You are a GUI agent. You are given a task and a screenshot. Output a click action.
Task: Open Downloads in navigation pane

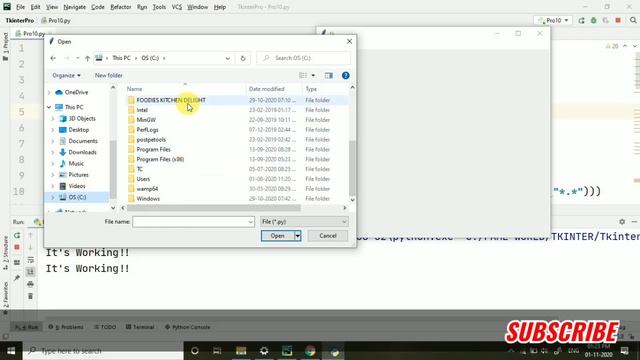tap(82, 152)
